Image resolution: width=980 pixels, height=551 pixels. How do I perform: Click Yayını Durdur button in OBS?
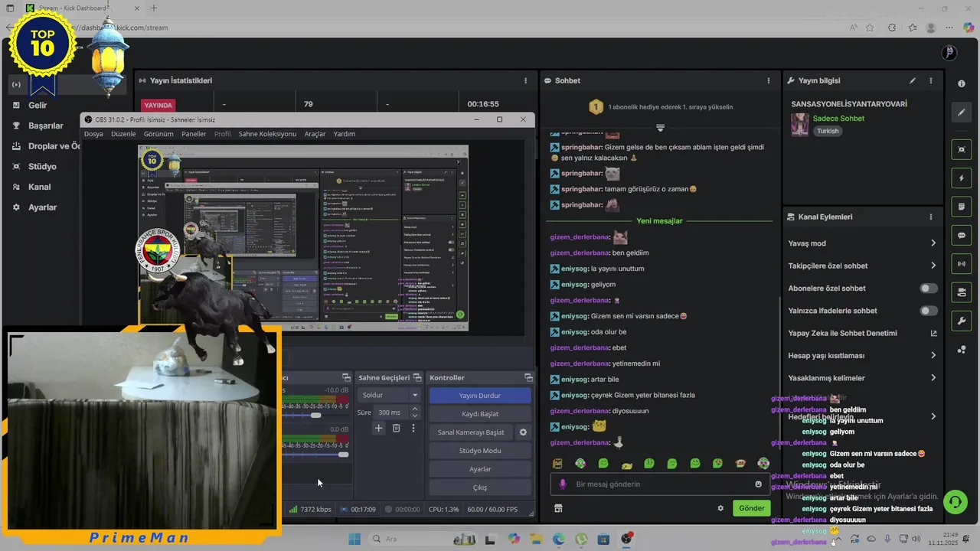click(480, 396)
